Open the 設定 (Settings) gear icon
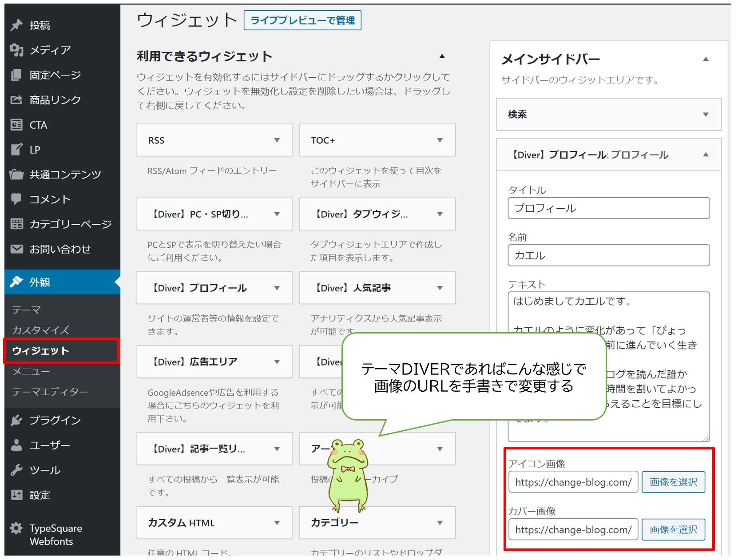Viewport: 738px width, 560px height. pos(16,495)
